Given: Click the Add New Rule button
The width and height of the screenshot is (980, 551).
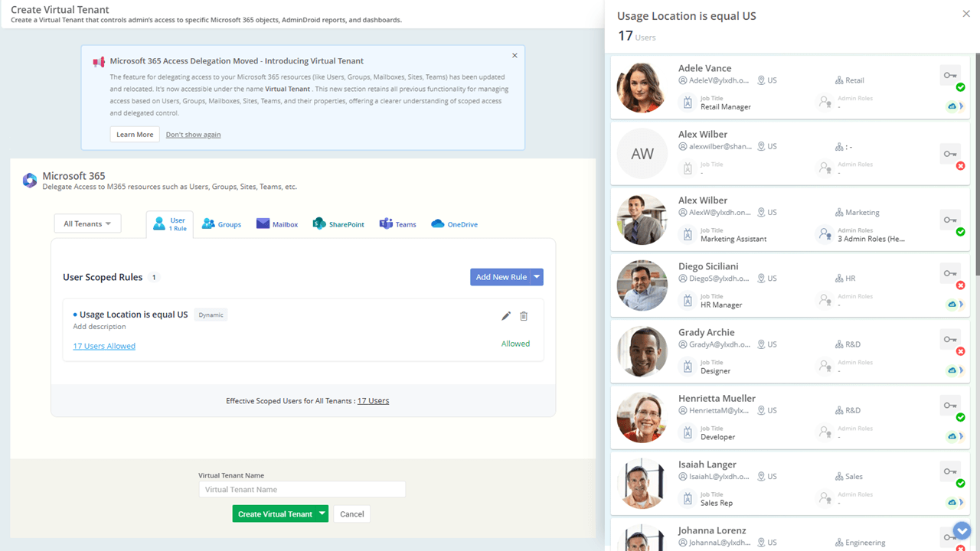Looking at the screenshot, I should click(x=501, y=277).
